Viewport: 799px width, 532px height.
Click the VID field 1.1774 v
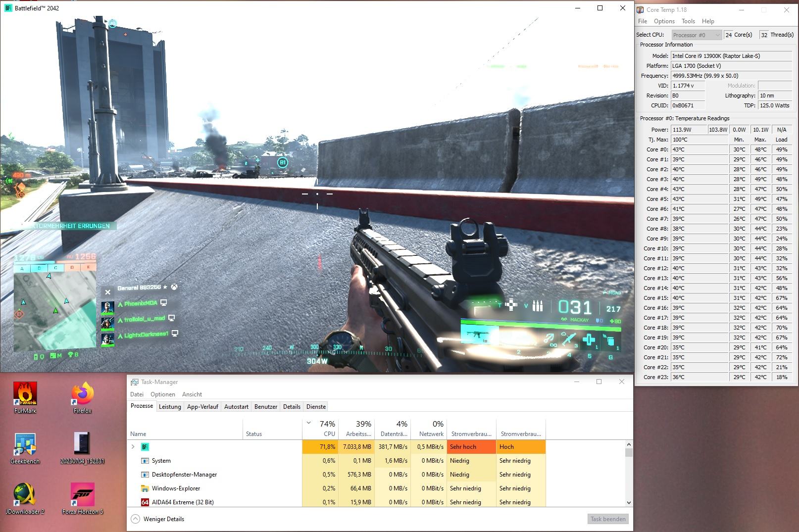coord(689,86)
